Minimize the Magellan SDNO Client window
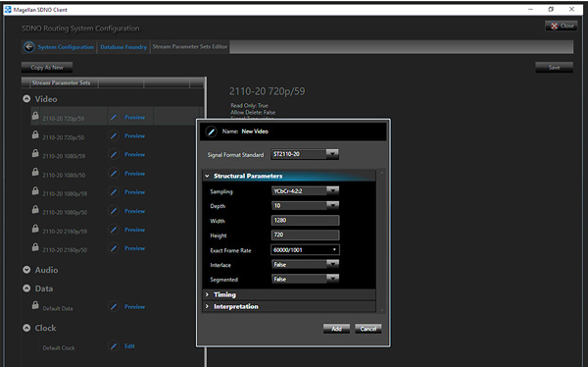The width and height of the screenshot is (588, 367). tap(530, 10)
